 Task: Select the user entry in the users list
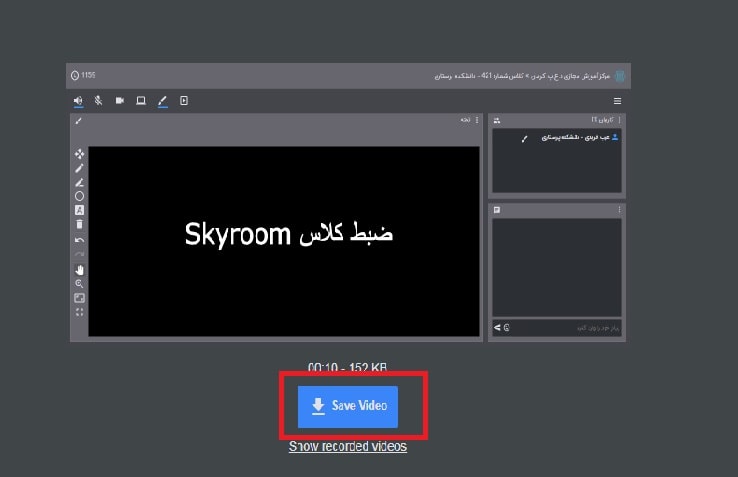557,137
